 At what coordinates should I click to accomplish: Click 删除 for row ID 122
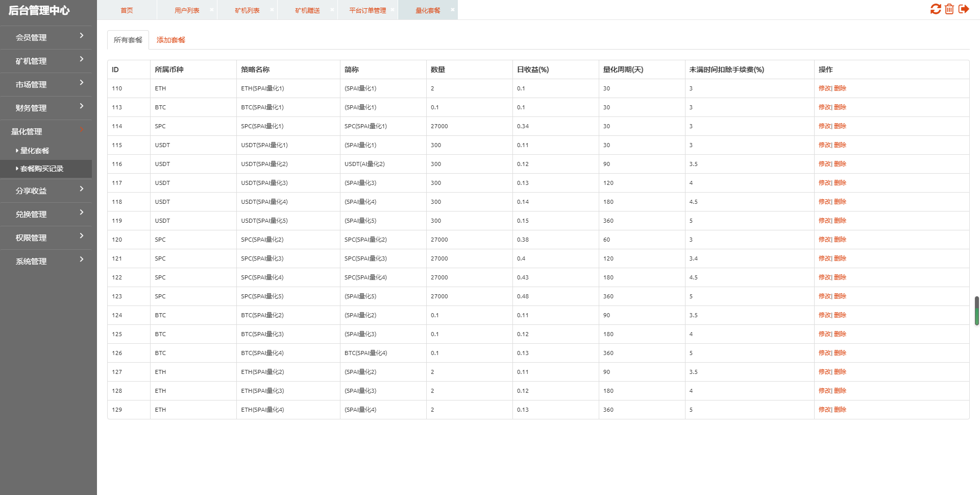click(840, 277)
